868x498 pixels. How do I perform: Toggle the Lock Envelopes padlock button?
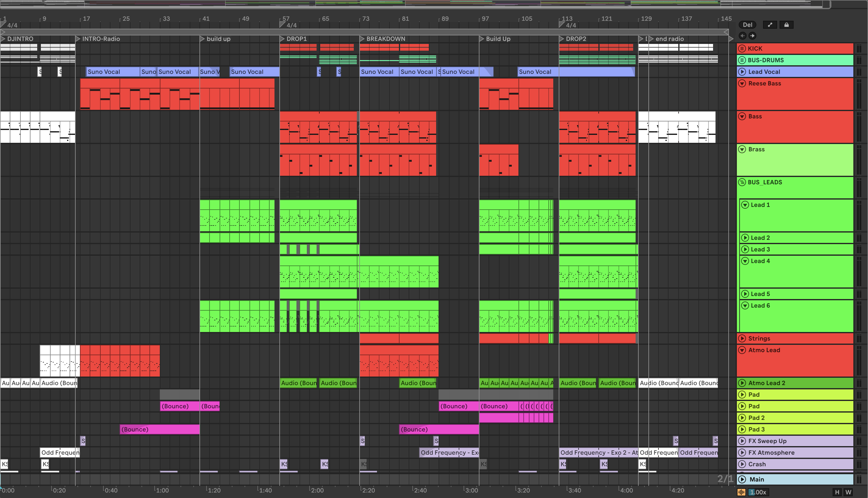(x=786, y=25)
